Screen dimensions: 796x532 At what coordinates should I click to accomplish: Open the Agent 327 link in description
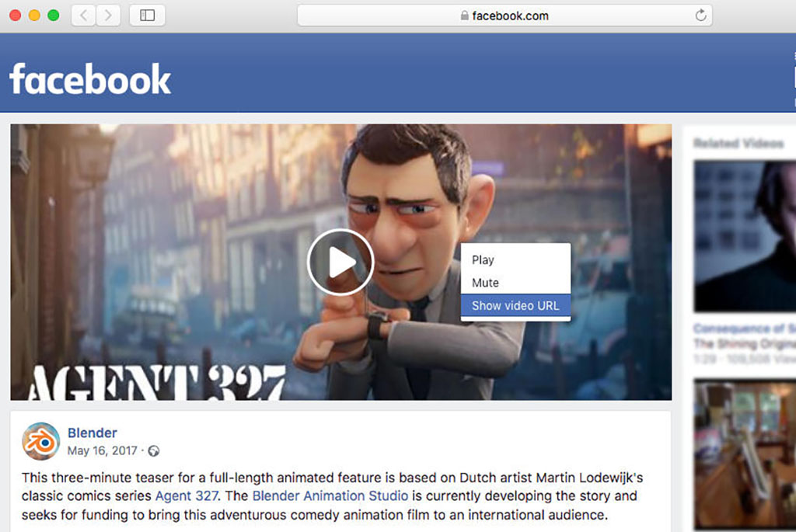[x=187, y=495]
